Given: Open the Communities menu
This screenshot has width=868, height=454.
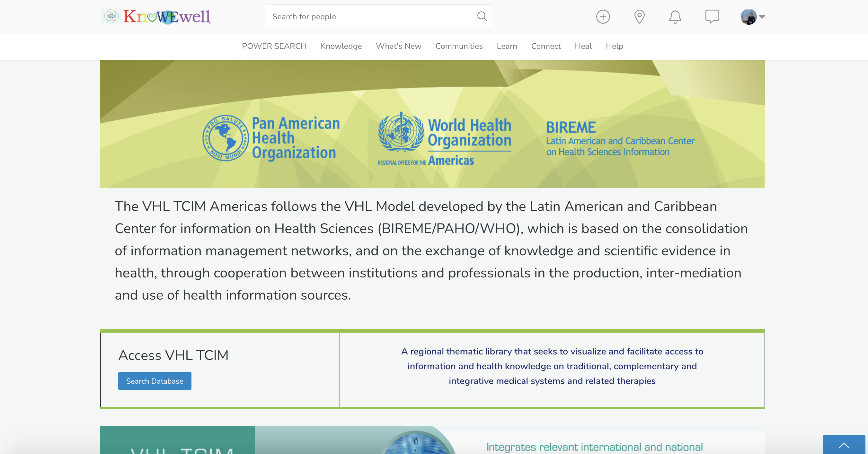Looking at the screenshot, I should pos(459,46).
